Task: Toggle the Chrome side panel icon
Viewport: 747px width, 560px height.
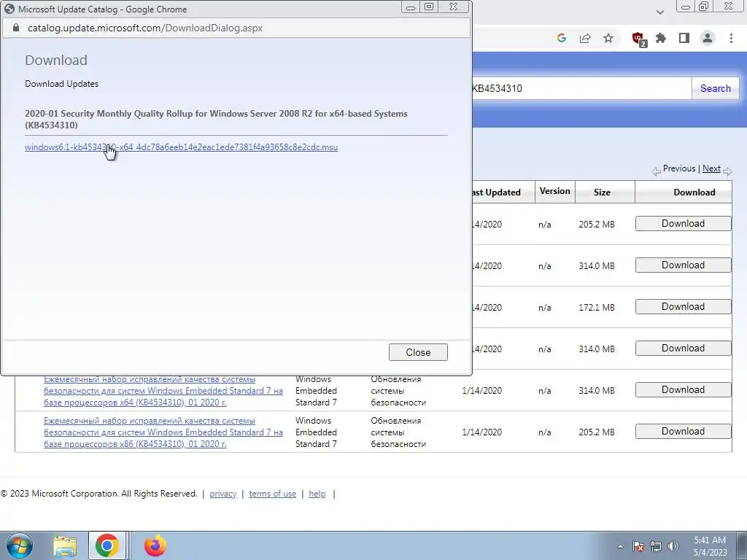Action: [684, 38]
